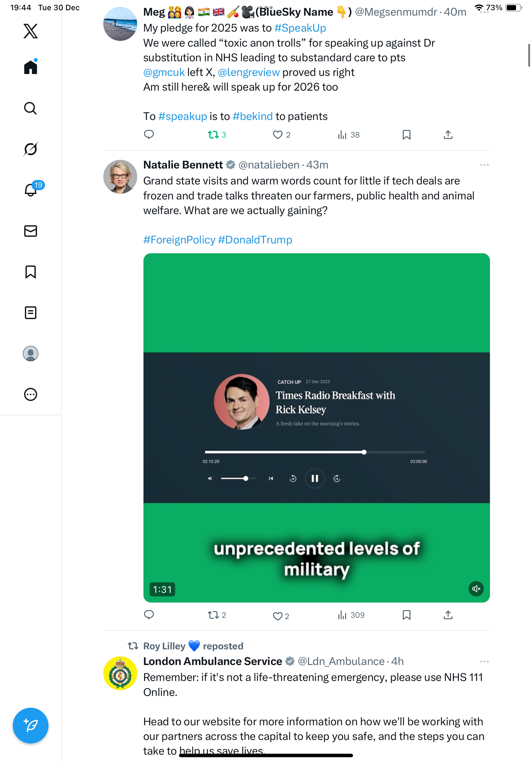
Task: Bookmark Natalie Bennett's post
Action: 406,615
